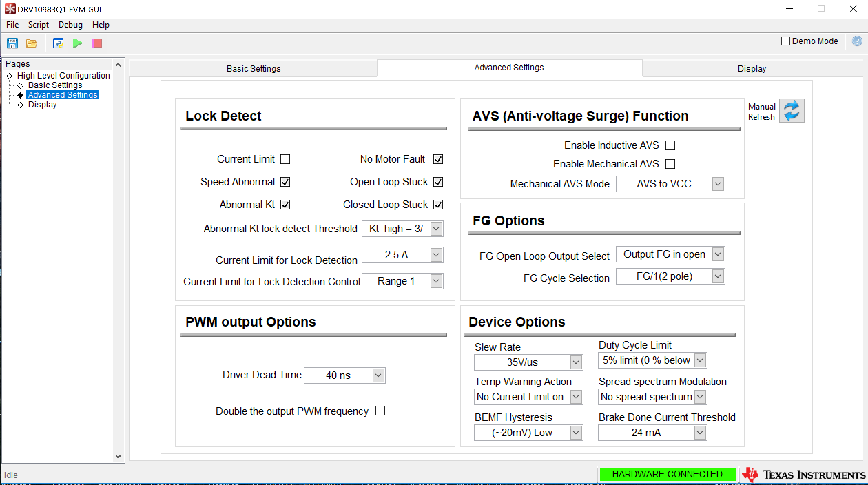This screenshot has height=485, width=868.
Task: Open Brake Done Current Threshold dropdown
Action: pyautogui.click(x=652, y=433)
